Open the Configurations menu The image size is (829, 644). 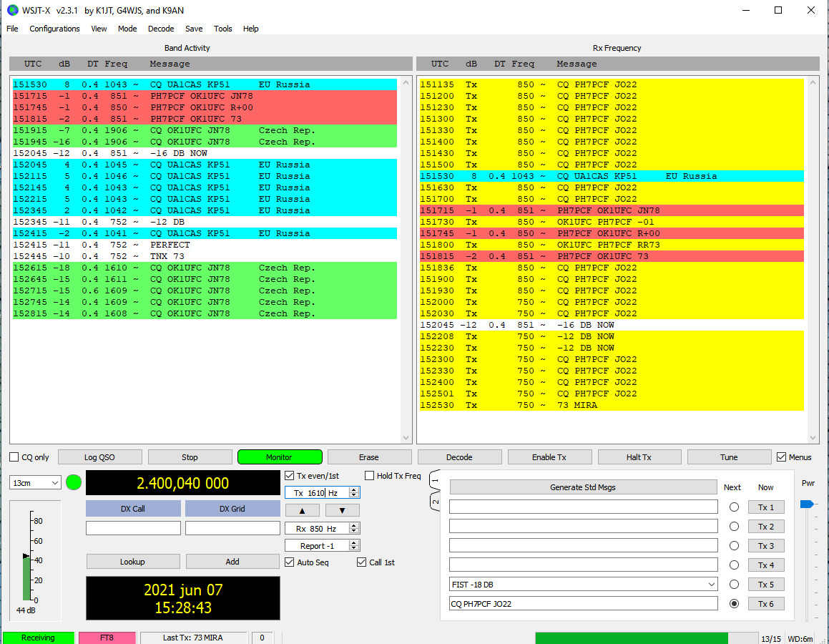[x=54, y=29]
